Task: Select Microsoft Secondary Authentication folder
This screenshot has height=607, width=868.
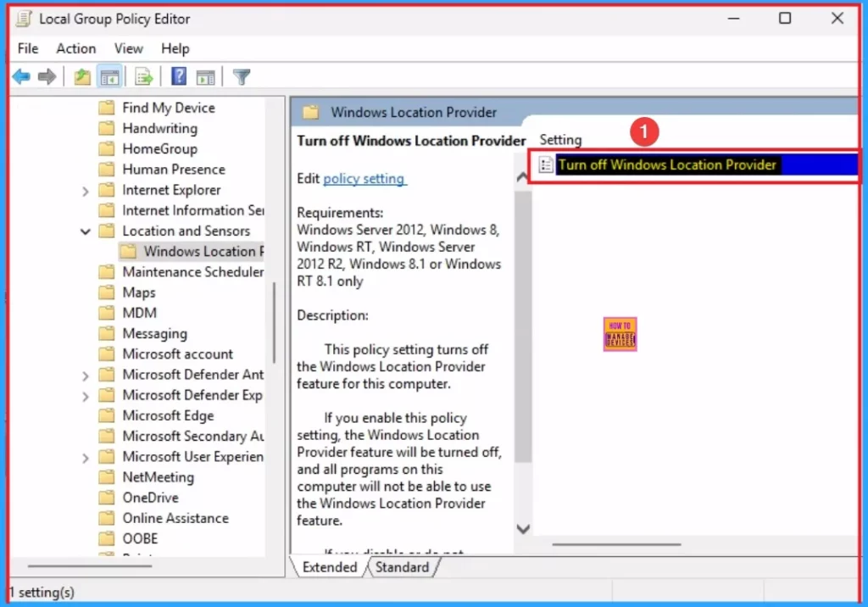Action: coord(192,435)
